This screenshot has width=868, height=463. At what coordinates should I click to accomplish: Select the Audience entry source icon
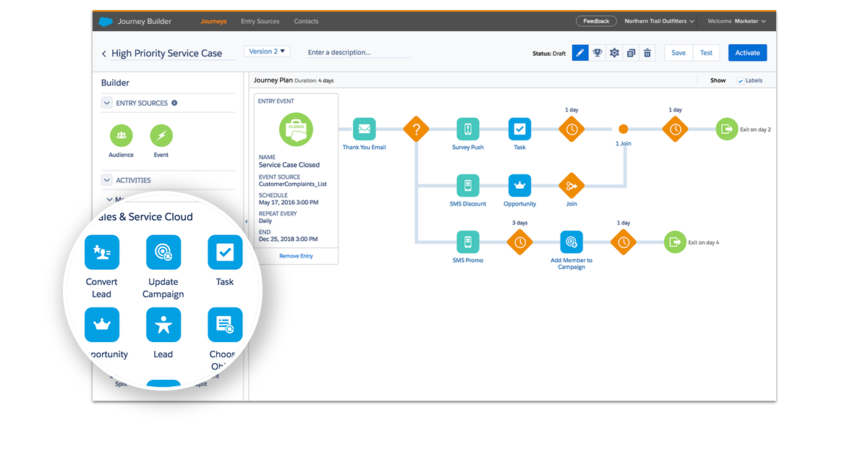121,135
